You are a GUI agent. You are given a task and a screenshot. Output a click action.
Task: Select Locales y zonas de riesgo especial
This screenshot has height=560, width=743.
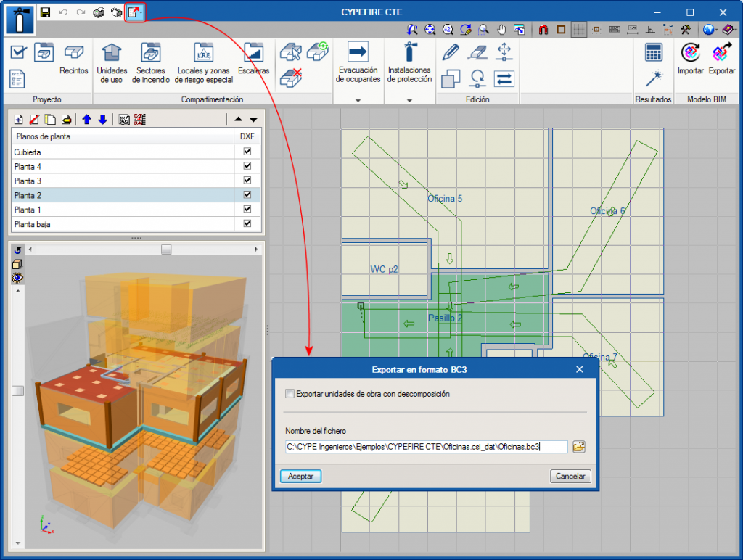(x=204, y=54)
